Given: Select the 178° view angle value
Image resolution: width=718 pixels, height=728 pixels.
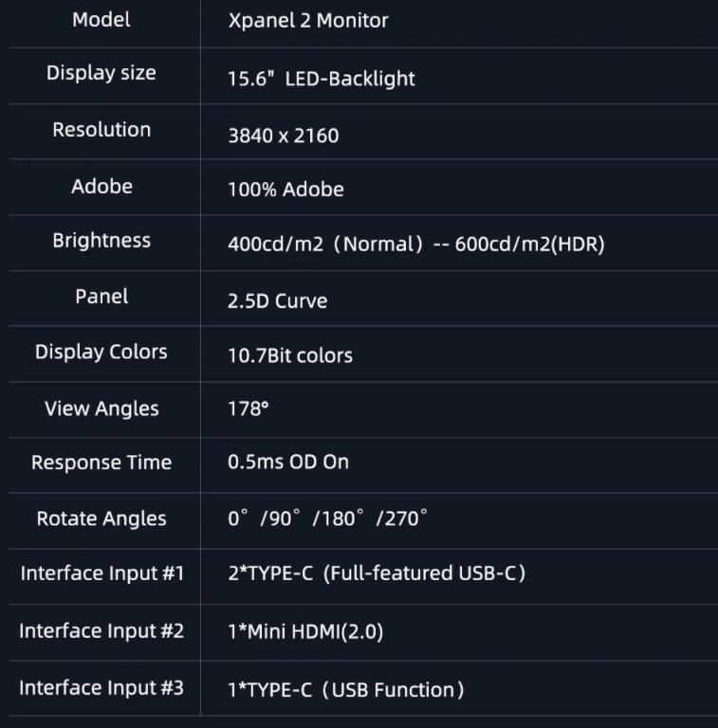Looking at the screenshot, I should (248, 409).
